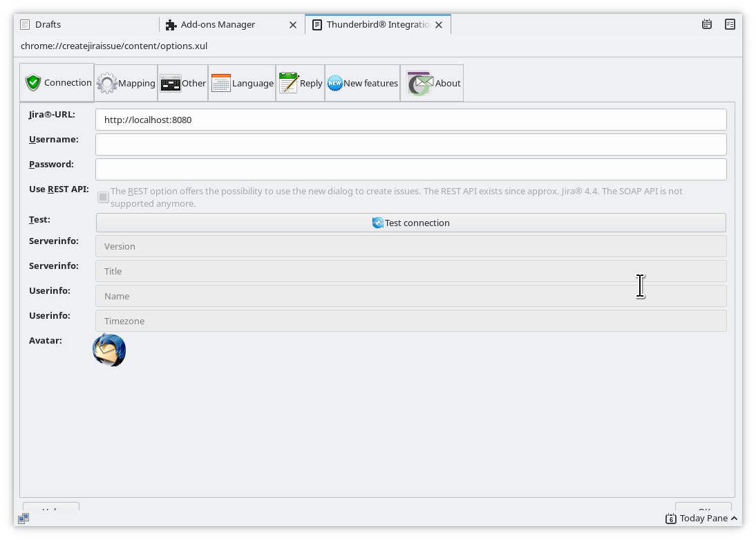Screen dimensions: 756x540
Task: Click the status bar network icon
Action: (23, 518)
